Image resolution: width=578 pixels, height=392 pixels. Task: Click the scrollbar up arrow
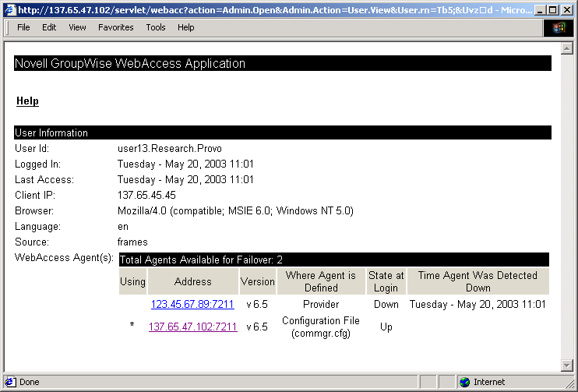566,48
